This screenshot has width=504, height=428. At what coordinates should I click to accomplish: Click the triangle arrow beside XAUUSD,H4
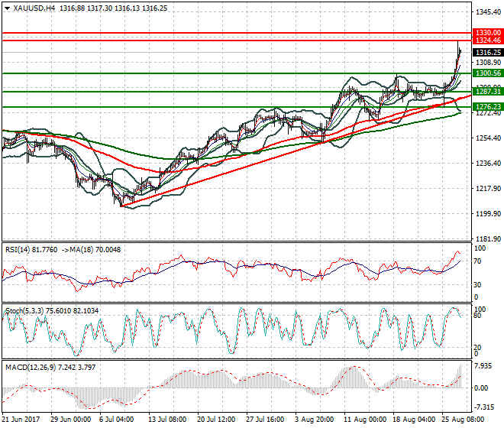(8, 8)
